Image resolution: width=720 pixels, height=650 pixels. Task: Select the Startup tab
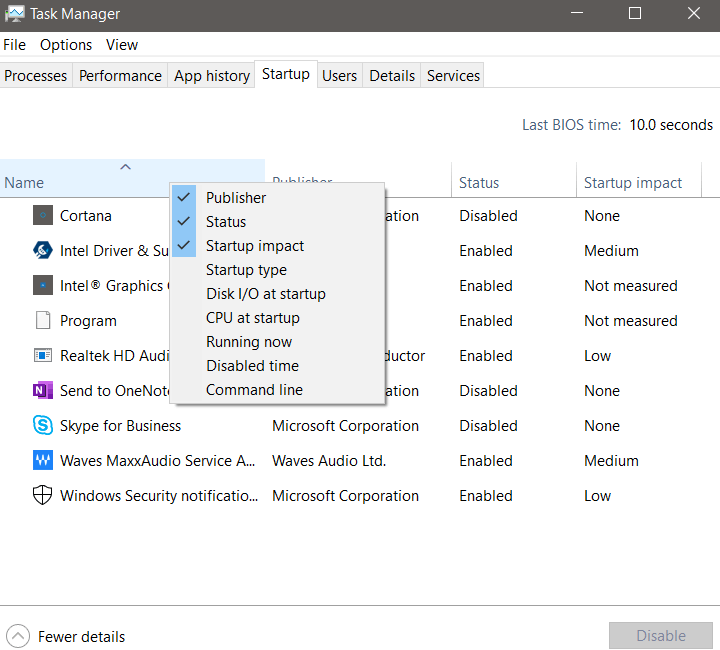286,74
